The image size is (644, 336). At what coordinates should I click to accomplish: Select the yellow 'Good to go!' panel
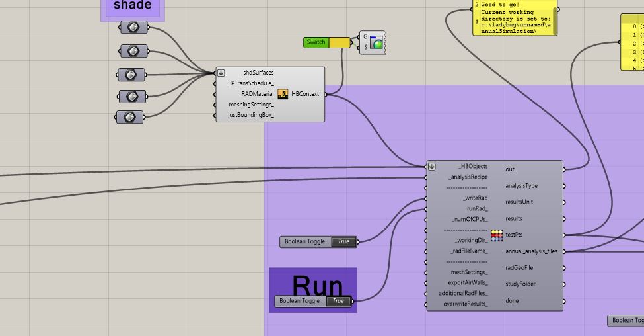click(515, 18)
